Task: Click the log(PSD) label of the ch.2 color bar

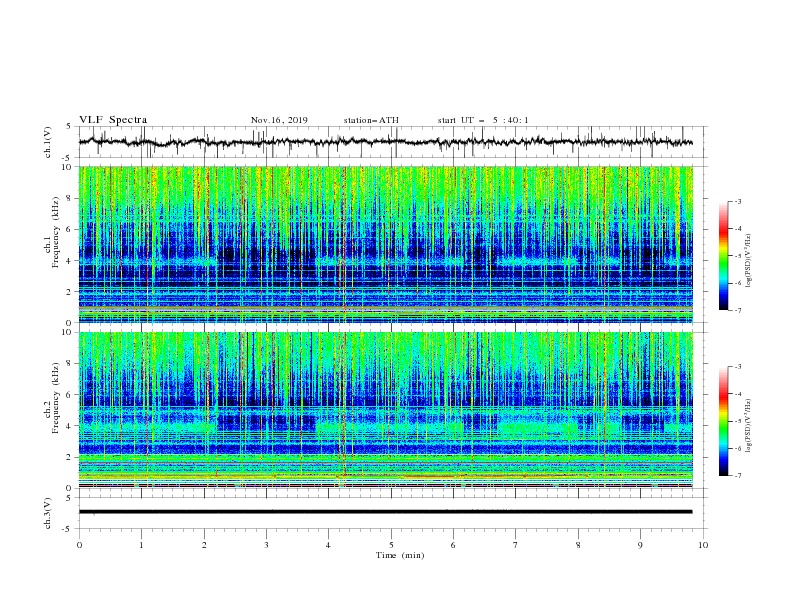Action: pos(748,425)
